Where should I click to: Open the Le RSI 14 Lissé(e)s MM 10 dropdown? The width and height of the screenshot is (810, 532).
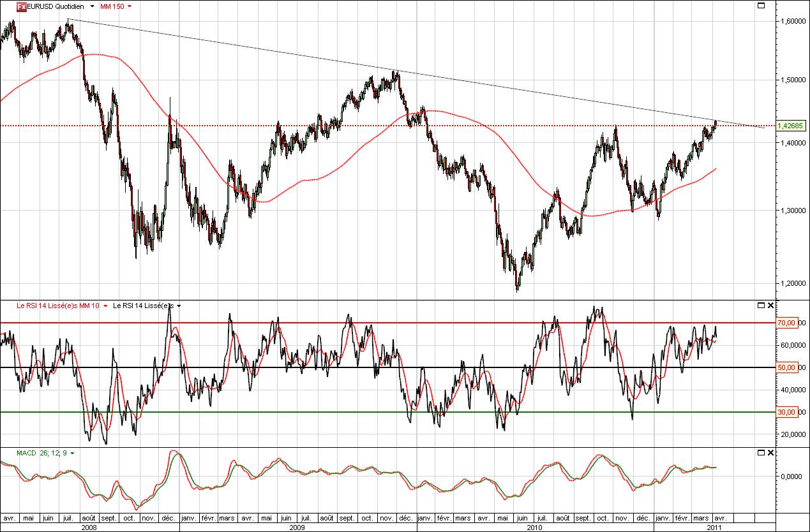[104, 306]
